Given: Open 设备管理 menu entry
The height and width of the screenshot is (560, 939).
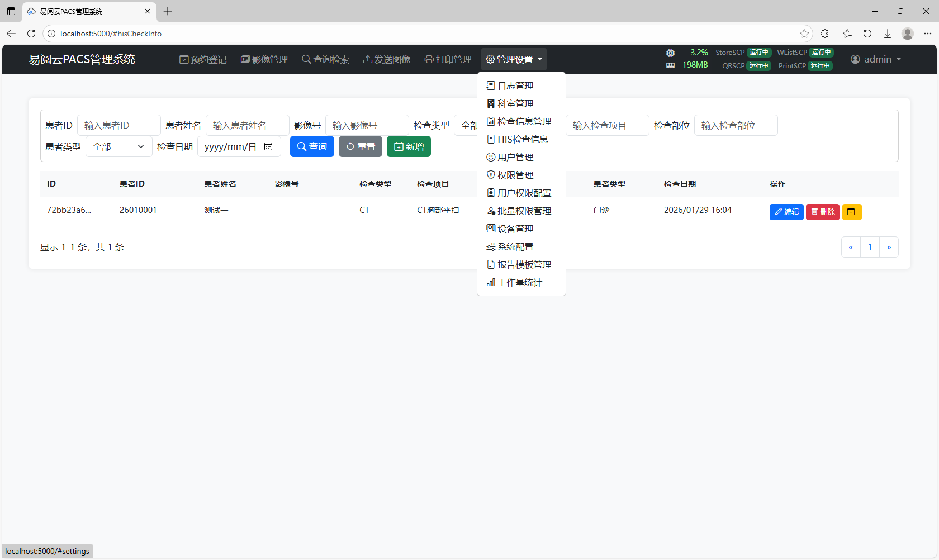Looking at the screenshot, I should (x=515, y=229).
